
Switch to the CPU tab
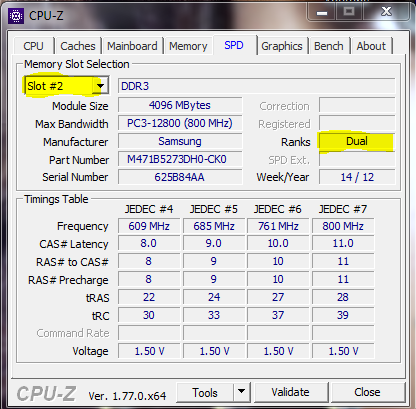(x=33, y=46)
